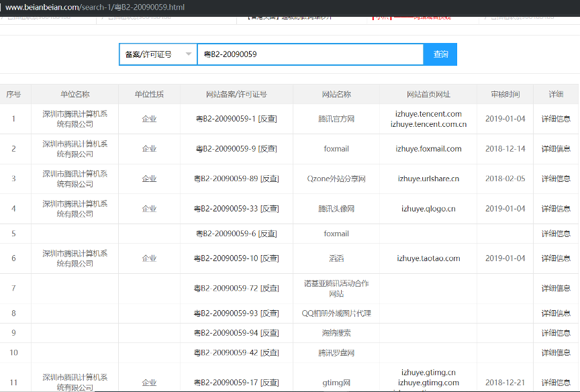Click the review date 2018-12-21
Image resolution: width=580 pixels, height=392 pixels.
tap(505, 383)
